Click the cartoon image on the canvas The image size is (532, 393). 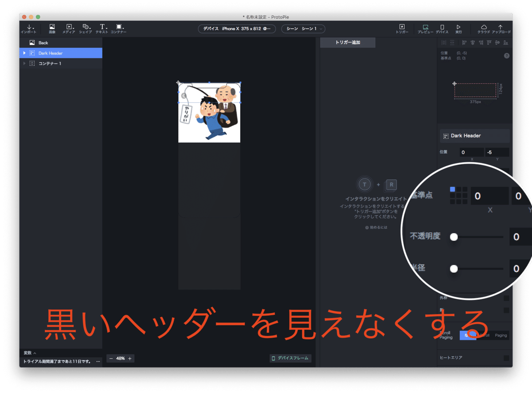click(x=209, y=113)
